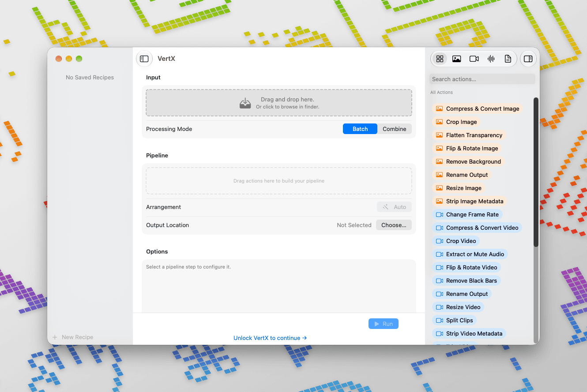Click the drag and drop input area
587x392 pixels.
click(279, 103)
